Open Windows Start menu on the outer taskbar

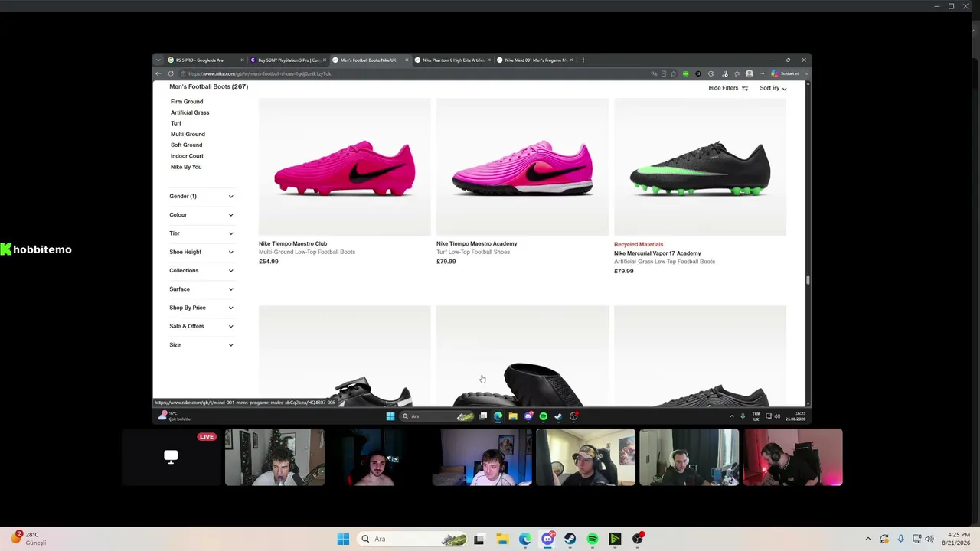coord(343,539)
